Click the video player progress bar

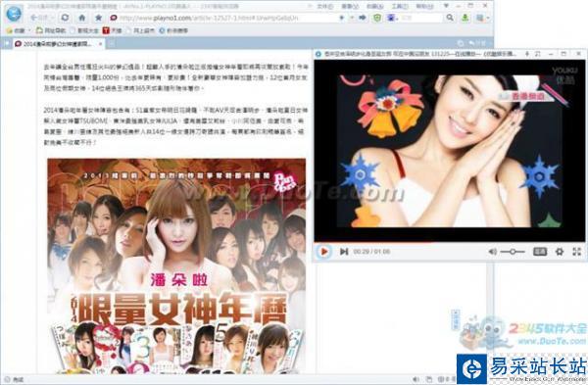coord(449,243)
